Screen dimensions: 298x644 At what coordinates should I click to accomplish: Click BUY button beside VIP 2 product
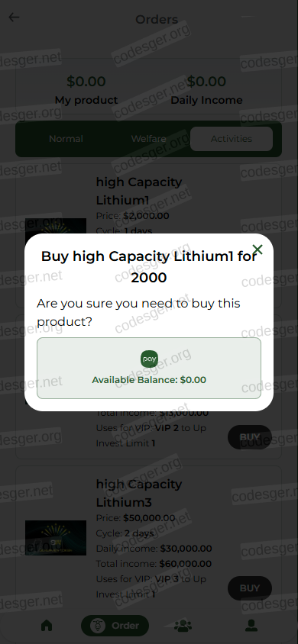tap(250, 437)
